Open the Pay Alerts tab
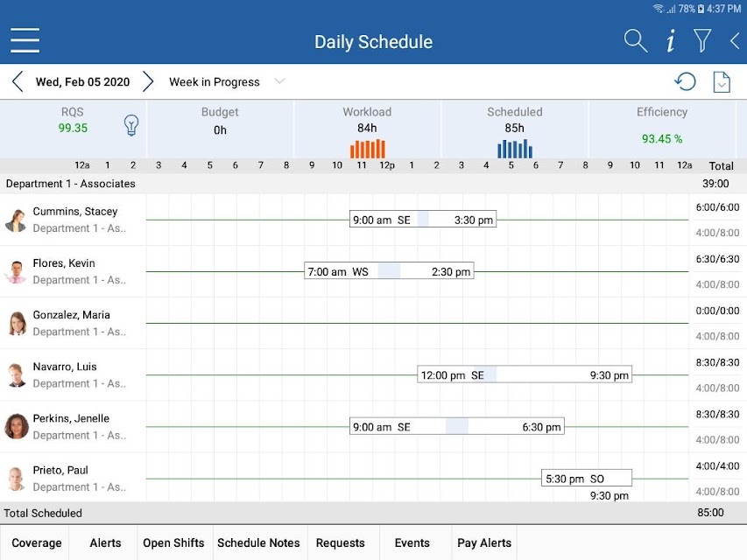 (484, 542)
